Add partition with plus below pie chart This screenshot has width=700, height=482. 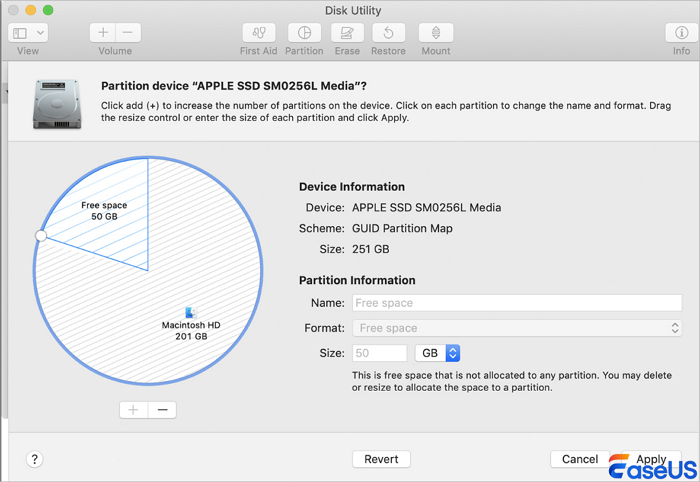(133, 410)
